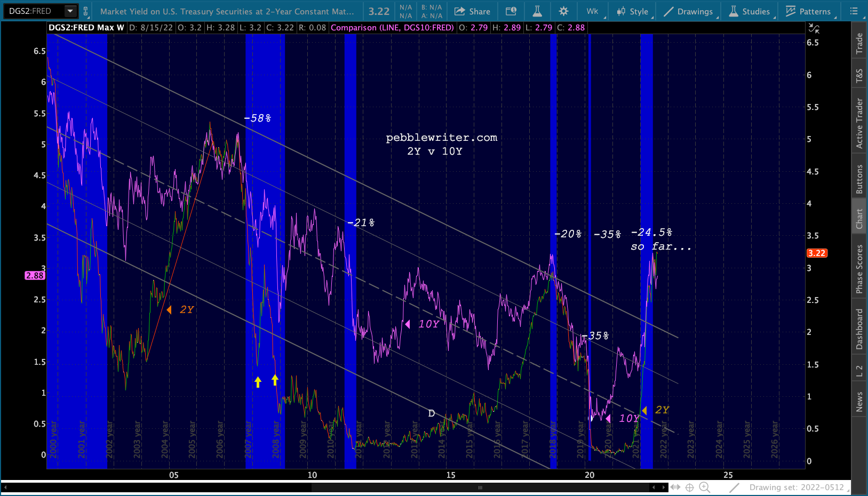Click the last price 3.22 in toolbar
Screen dimensions: 868x496
(x=379, y=11)
